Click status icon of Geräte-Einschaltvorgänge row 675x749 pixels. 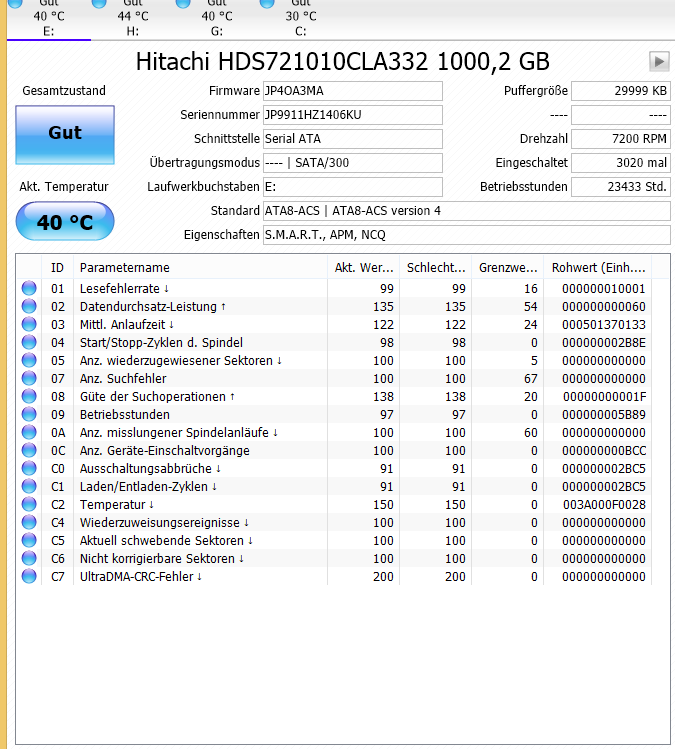[29, 450]
